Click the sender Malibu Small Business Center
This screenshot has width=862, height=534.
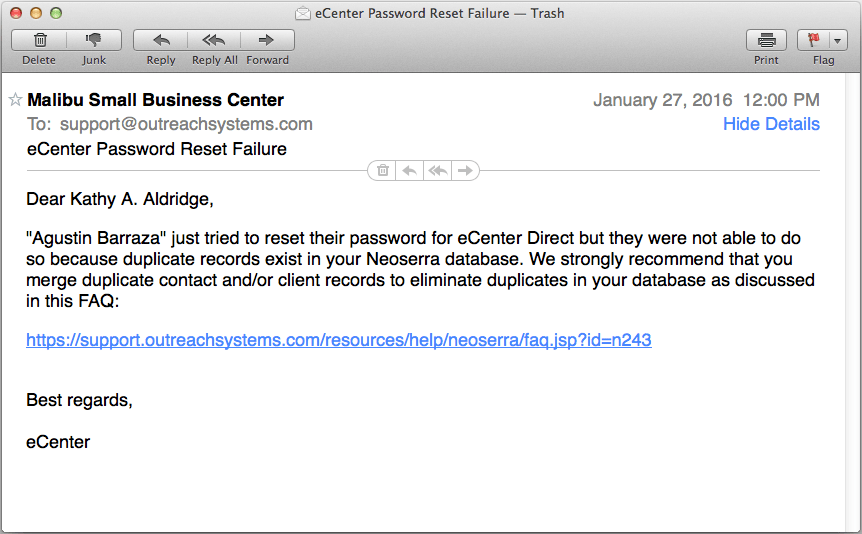coord(156,100)
